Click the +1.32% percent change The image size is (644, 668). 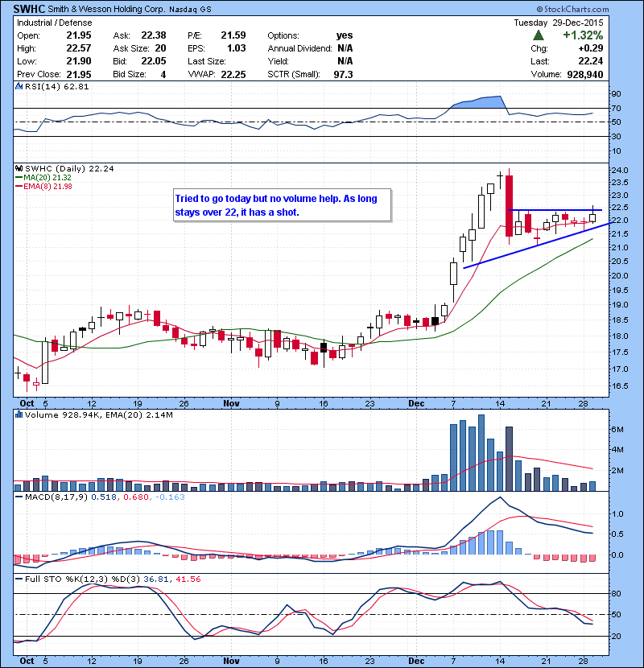[583, 35]
